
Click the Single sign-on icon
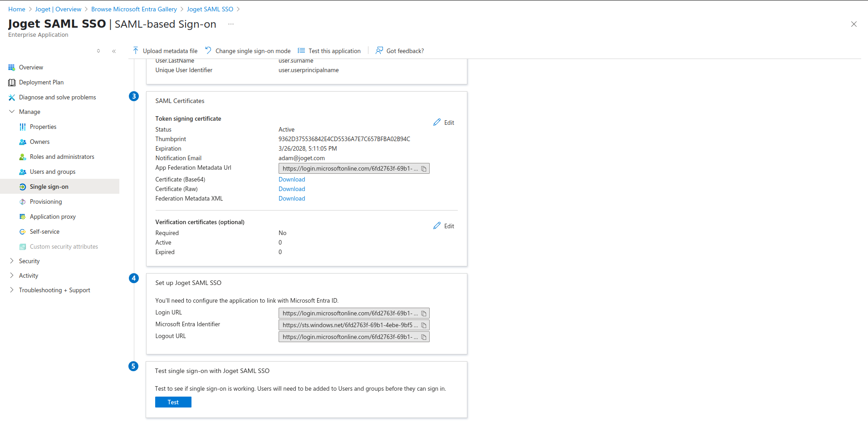(23, 187)
